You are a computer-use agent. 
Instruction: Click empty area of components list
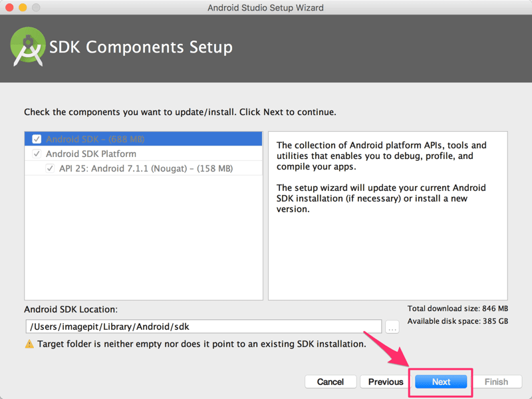click(x=144, y=237)
